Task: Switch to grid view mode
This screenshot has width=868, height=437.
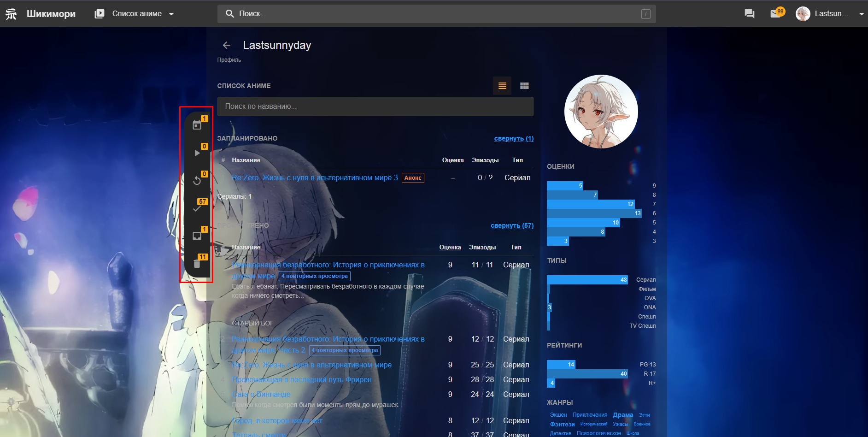Action: (x=524, y=86)
